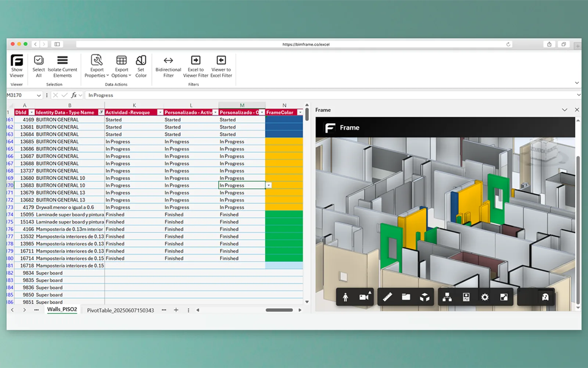Viewport: 588px width, 368px height.
Task: Open dropdown arrow on selected In Progress cell
Action: point(269,185)
